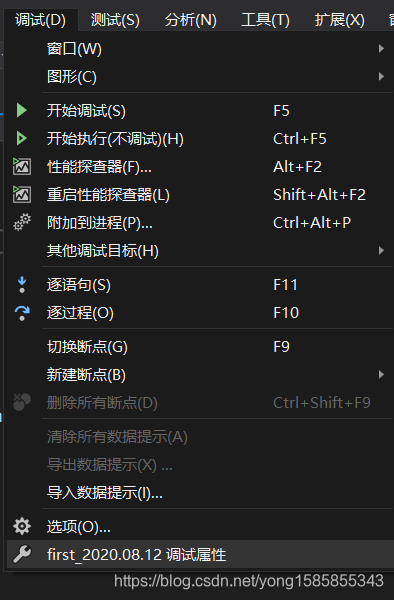Expand the 其他调试目标(H) submenu arrow
The width and height of the screenshot is (394, 600).
click(x=381, y=251)
